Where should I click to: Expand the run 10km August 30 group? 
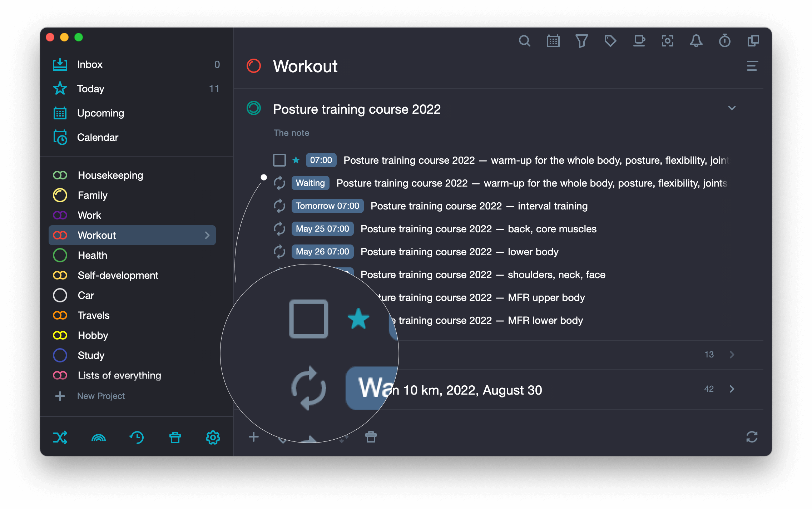click(x=733, y=389)
